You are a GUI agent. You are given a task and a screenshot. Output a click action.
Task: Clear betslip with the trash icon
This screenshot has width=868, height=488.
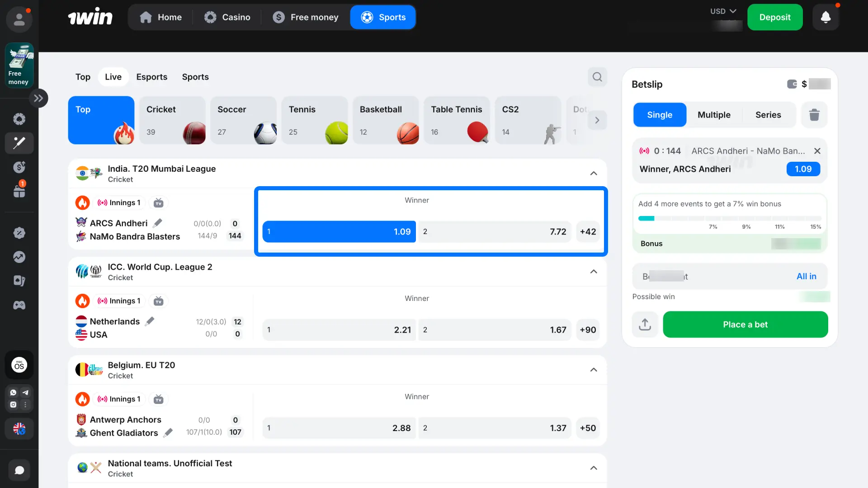(814, 115)
